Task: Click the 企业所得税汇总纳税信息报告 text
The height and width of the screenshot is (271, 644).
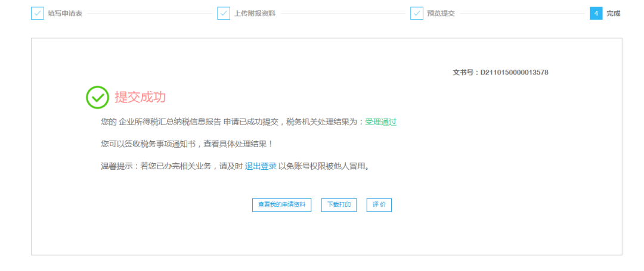Action: [169, 122]
